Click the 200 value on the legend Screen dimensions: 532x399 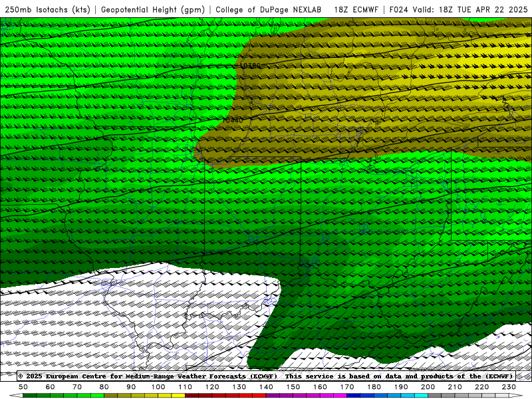pyautogui.click(x=428, y=387)
